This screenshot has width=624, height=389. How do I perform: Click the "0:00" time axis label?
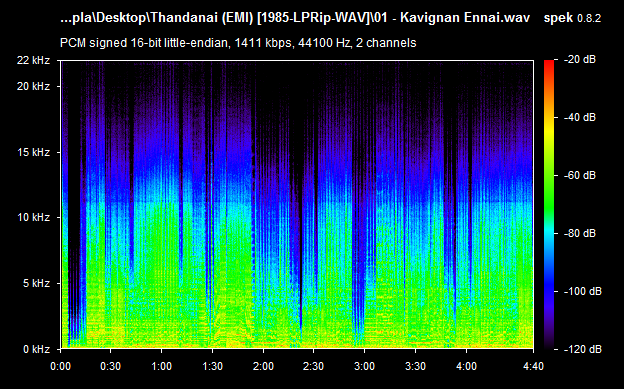click(60, 366)
